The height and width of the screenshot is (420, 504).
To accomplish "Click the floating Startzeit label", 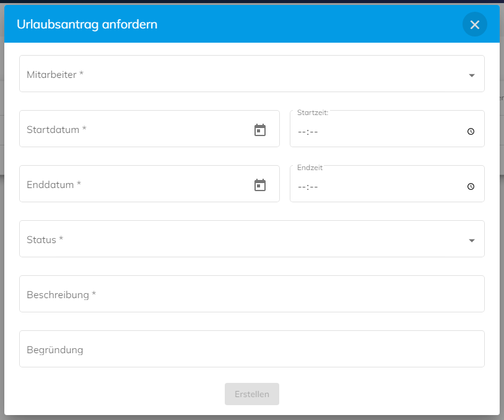I will [313, 113].
